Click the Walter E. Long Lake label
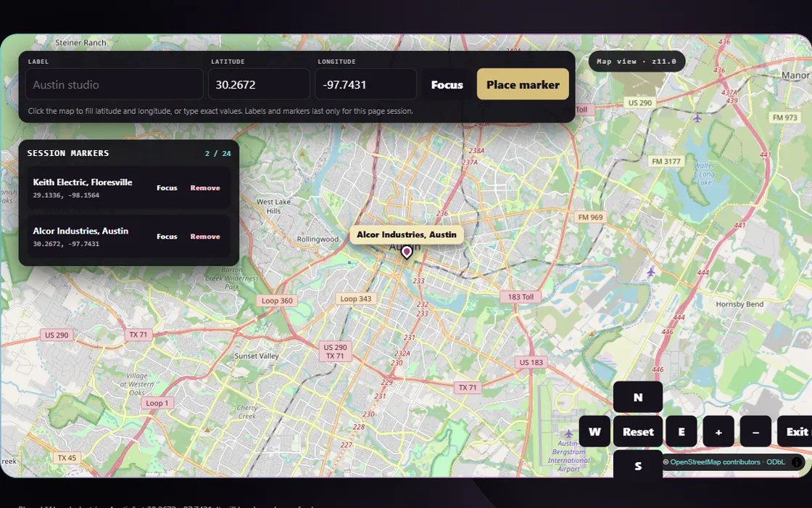Viewport: 812px width, 508px height. point(705,174)
